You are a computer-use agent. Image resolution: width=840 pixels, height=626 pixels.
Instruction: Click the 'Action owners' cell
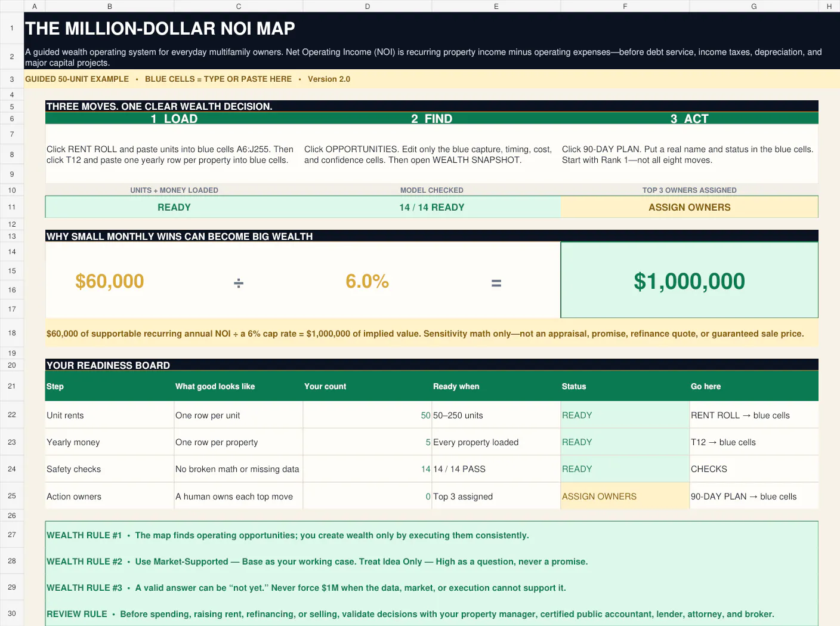pos(110,497)
